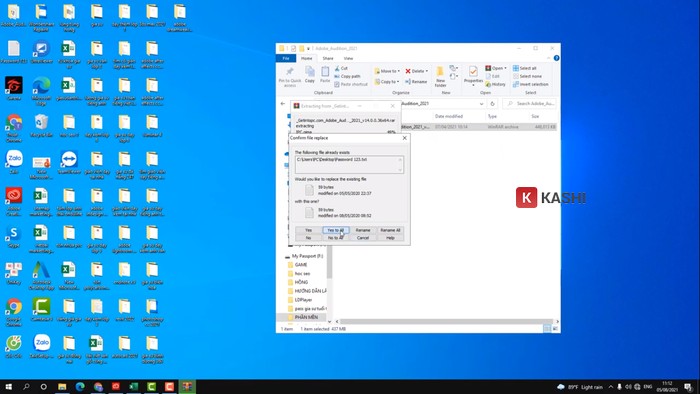The image size is (700, 394).
Task: Switch to the Home ribbon tab
Action: pos(307,58)
